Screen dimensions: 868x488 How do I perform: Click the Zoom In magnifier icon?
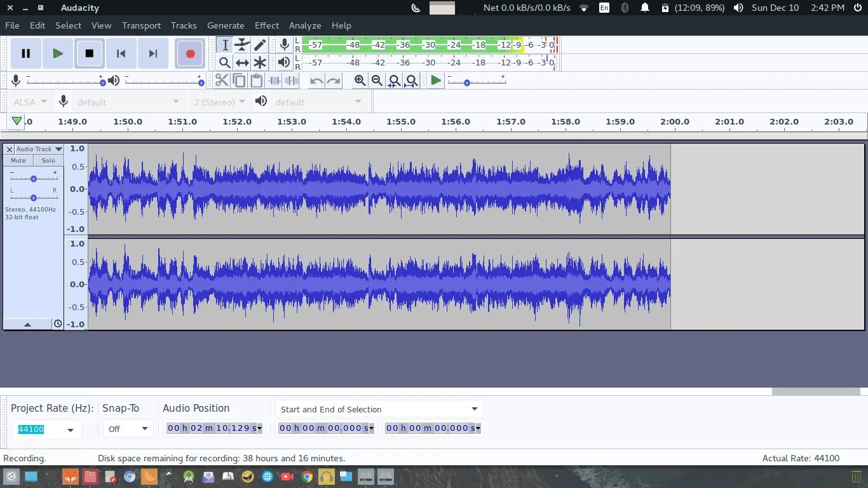[x=360, y=81]
